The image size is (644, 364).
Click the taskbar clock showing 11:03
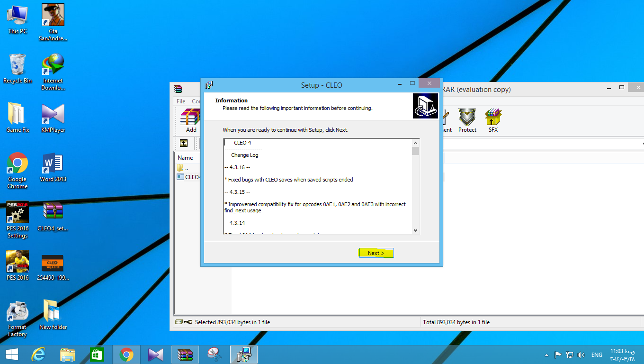pyautogui.click(x=622, y=355)
